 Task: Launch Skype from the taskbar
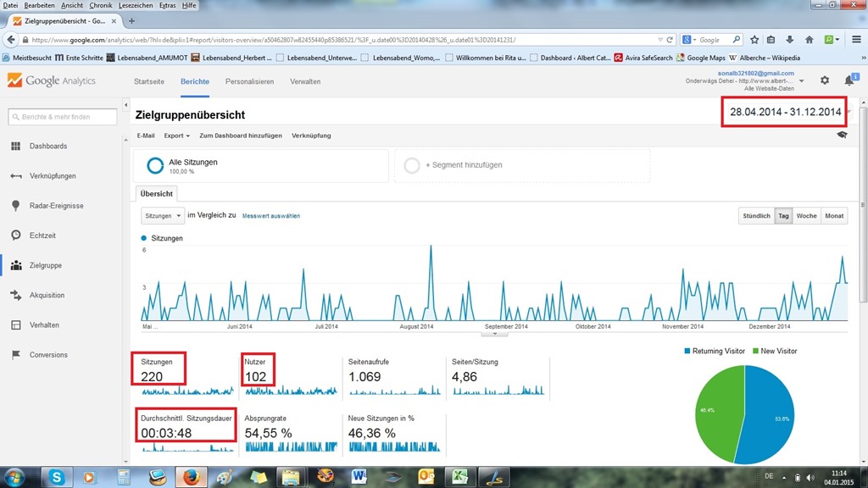pyautogui.click(x=57, y=477)
